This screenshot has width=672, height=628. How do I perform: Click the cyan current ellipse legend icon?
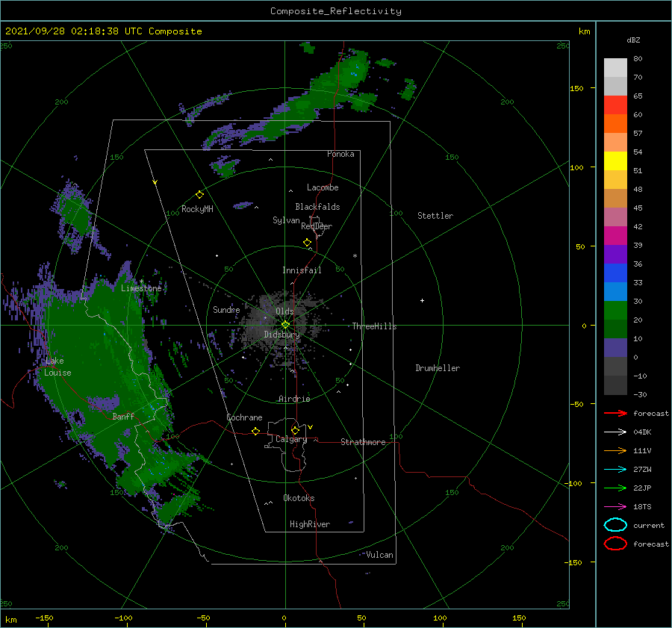(615, 525)
